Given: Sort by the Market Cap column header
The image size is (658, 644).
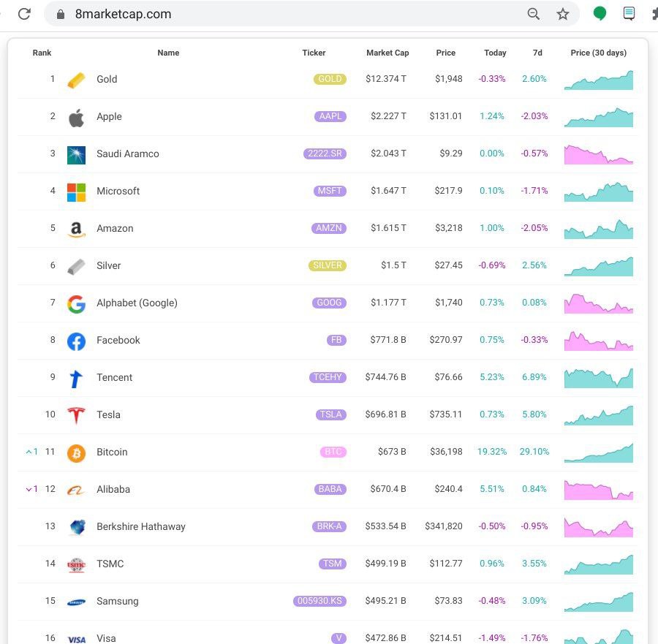Looking at the screenshot, I should tap(387, 53).
